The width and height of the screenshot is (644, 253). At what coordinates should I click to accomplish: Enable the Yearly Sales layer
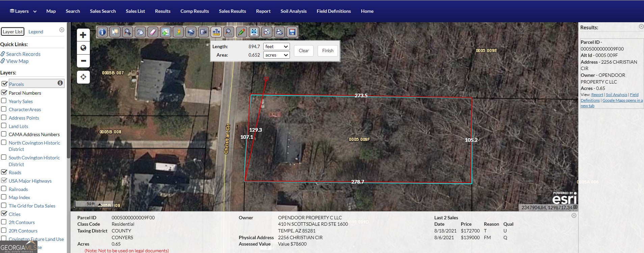4,101
